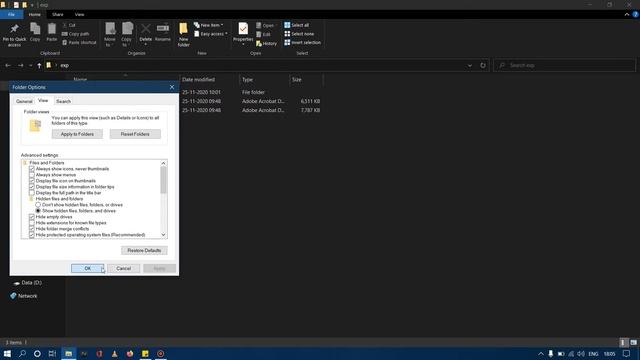The width and height of the screenshot is (640, 360).
Task: Toggle Hide empty drives checkbox
Action: point(32,217)
